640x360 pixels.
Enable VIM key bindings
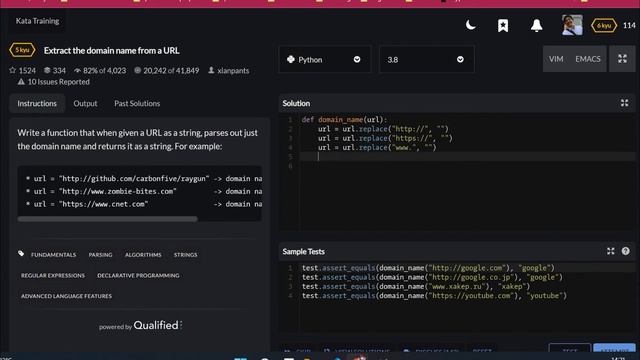[x=556, y=59]
